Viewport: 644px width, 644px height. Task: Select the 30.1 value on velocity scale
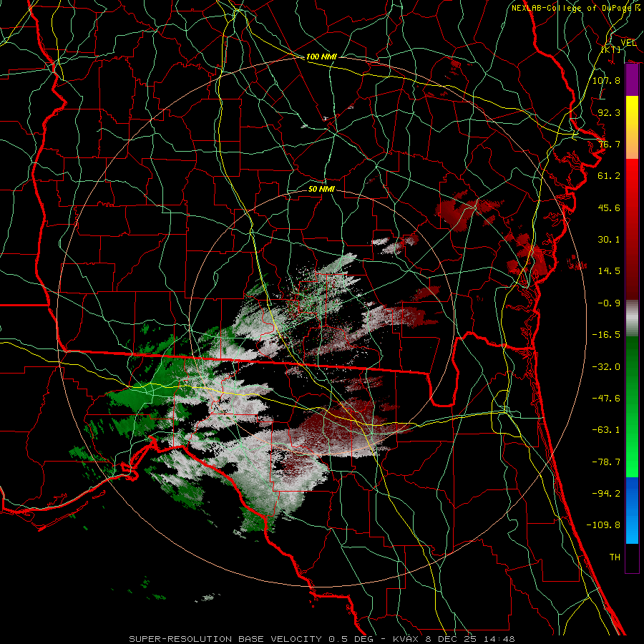tap(609, 240)
